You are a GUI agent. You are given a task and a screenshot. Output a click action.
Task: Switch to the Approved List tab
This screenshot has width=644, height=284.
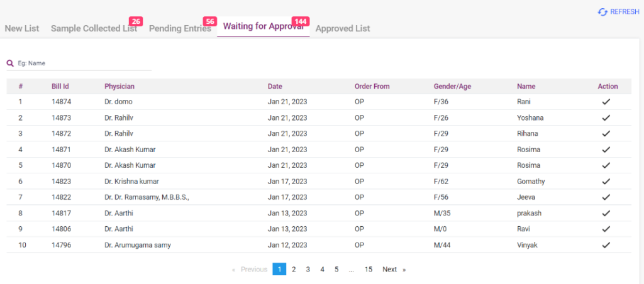343,28
